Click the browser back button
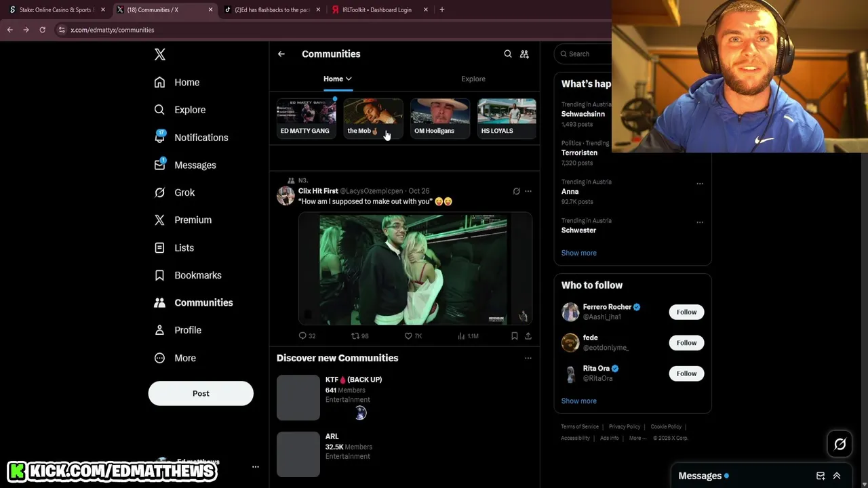Screen dimensions: 868x488 coord(9,30)
